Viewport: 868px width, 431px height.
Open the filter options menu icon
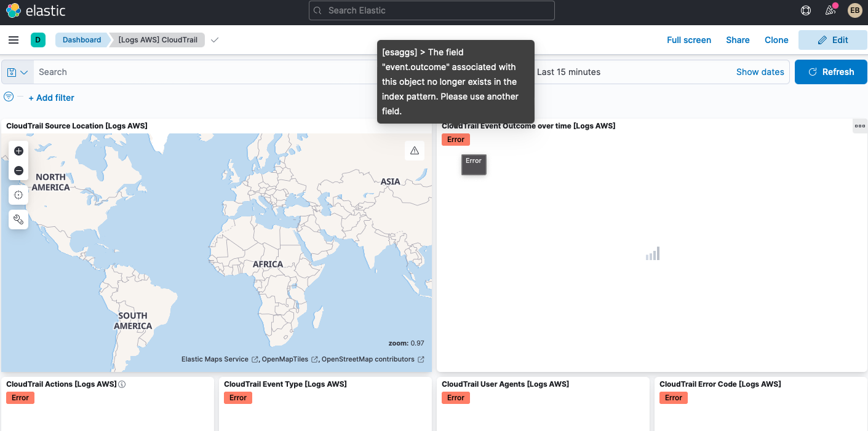pyautogui.click(x=9, y=97)
